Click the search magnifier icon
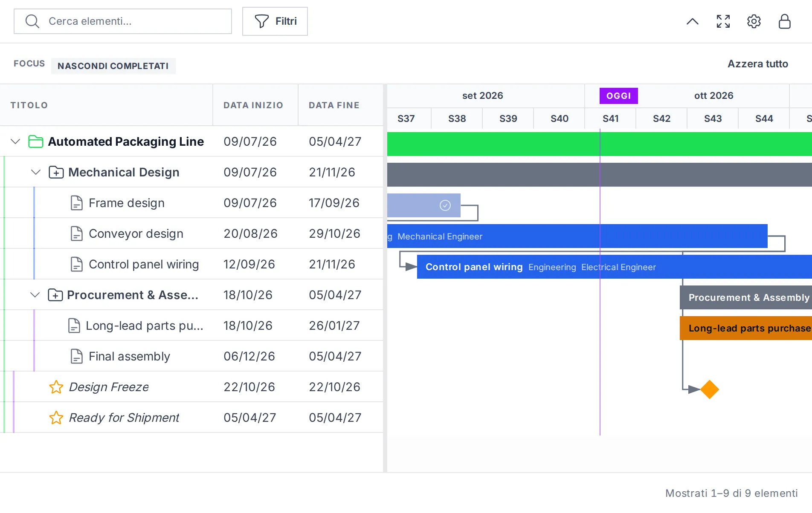This screenshot has height=513, width=812. (32, 21)
